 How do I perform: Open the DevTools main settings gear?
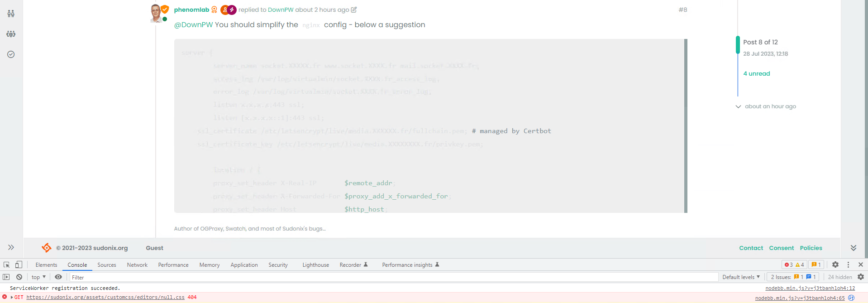[x=835, y=265]
